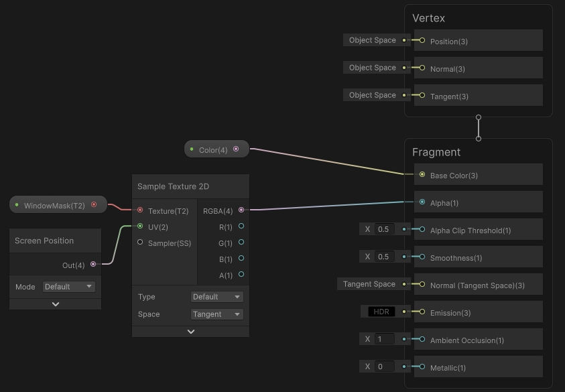Screen dimensions: 565x392
Task: Select the Fragment block header
Action: 436,152
